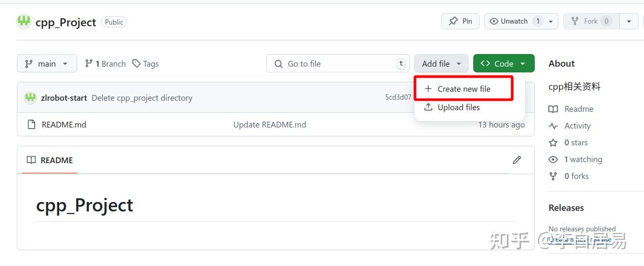
Task: Select Create new file menu option
Action: 464,89
